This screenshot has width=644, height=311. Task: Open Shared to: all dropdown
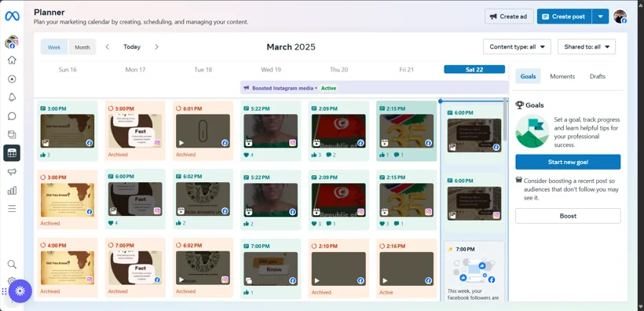click(587, 47)
